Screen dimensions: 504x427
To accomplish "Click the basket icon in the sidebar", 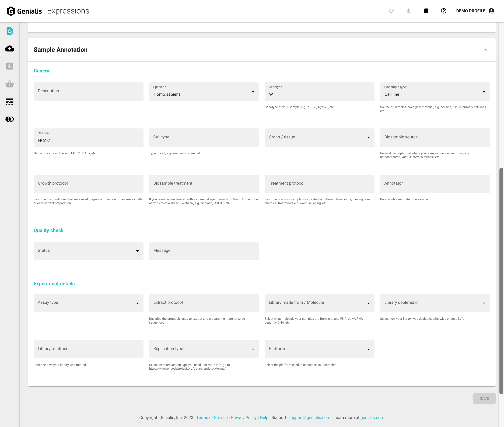I will (9, 84).
